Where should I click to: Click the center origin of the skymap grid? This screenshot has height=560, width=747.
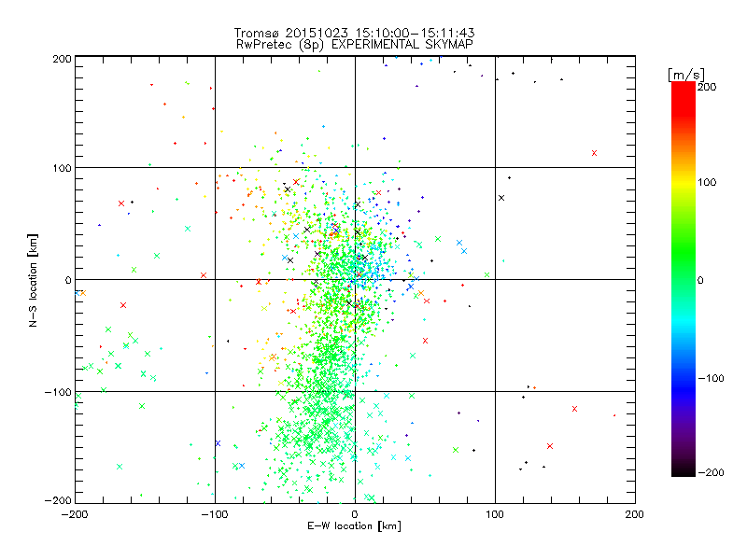pos(355,279)
